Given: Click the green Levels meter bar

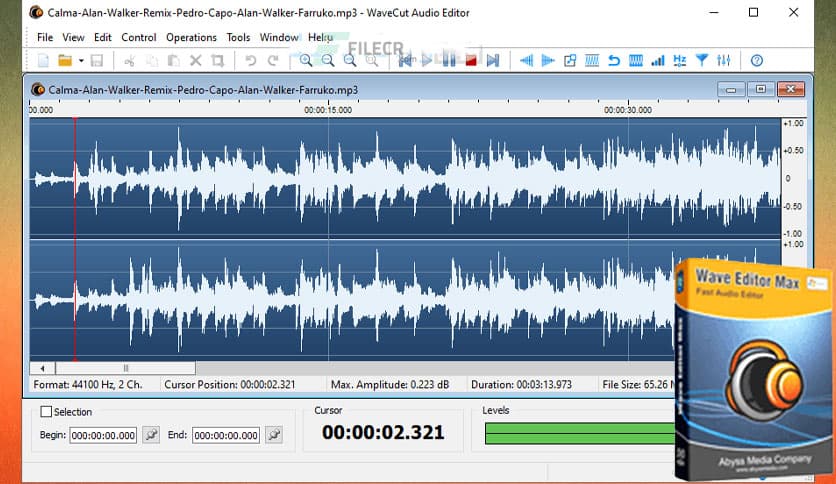Looking at the screenshot, I should click(580, 433).
